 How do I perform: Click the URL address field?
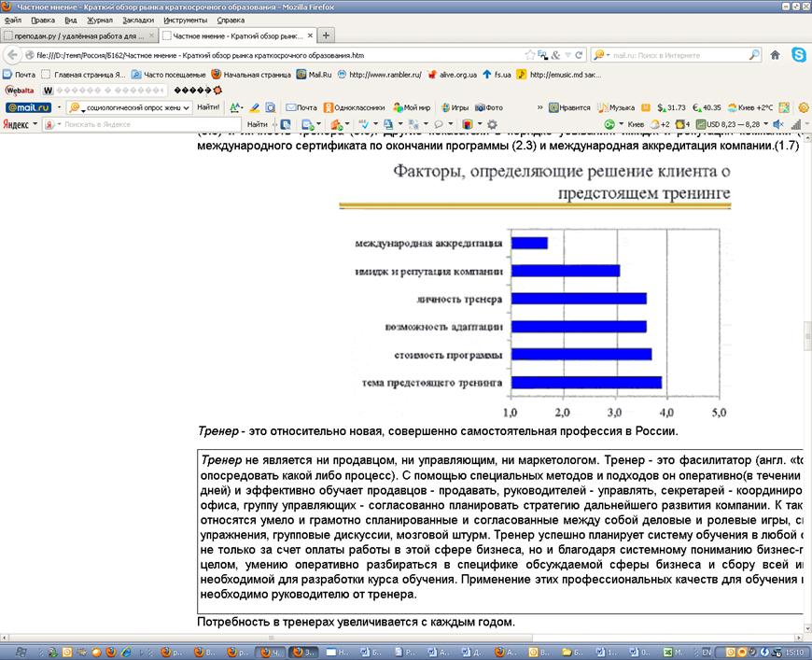coord(280,55)
